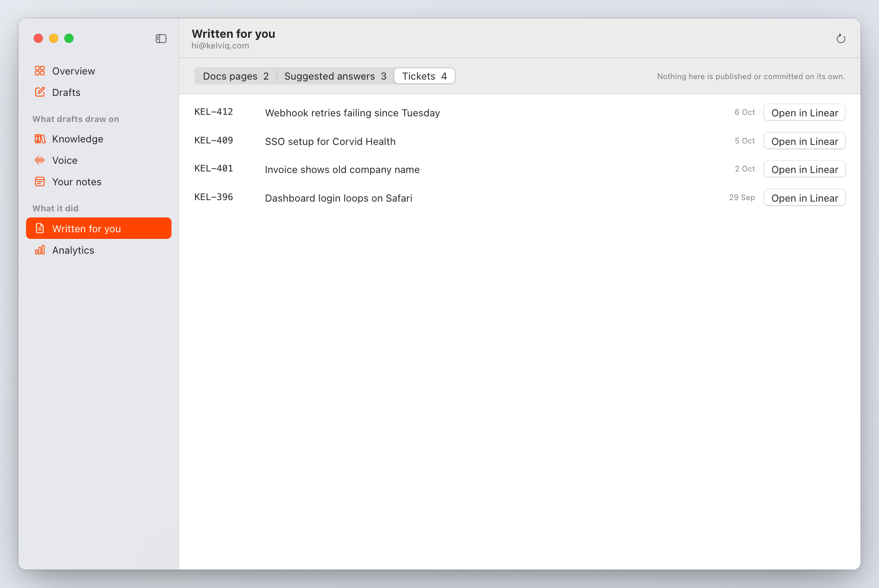Open KEL-401 in Linear
This screenshot has height=588, width=879.
click(804, 169)
